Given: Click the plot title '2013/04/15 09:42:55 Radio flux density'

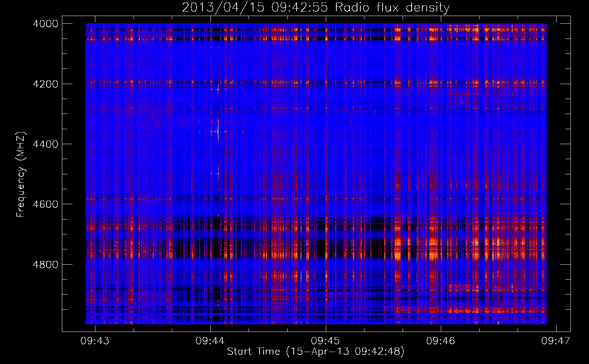Looking at the screenshot, I should tap(316, 7).
